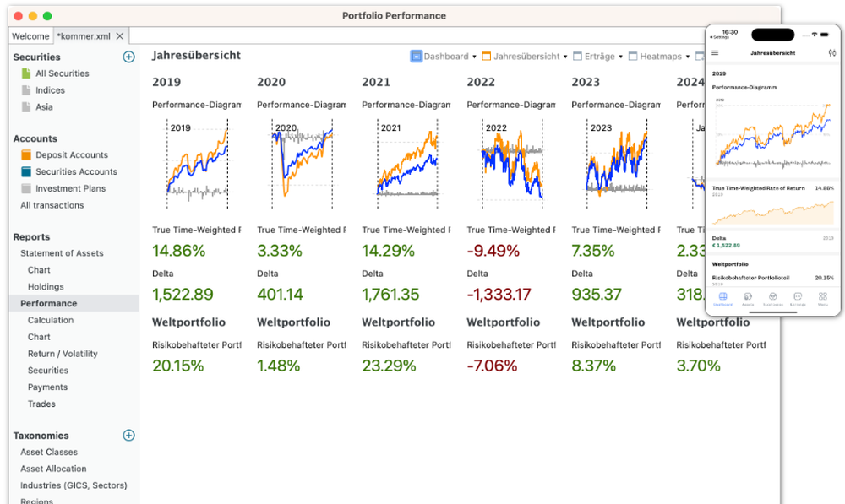Viewport: 845px width, 504px height.
Task: Click the -9.49% return value
Action: click(493, 251)
